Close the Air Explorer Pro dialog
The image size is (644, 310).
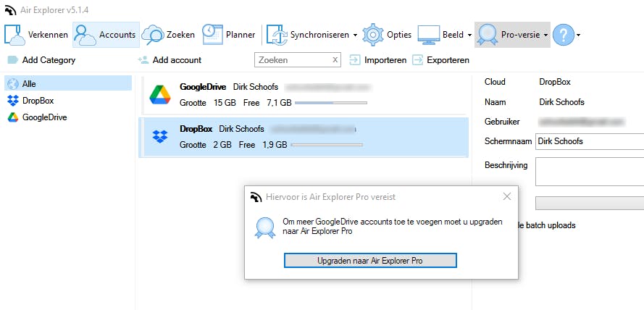507,196
